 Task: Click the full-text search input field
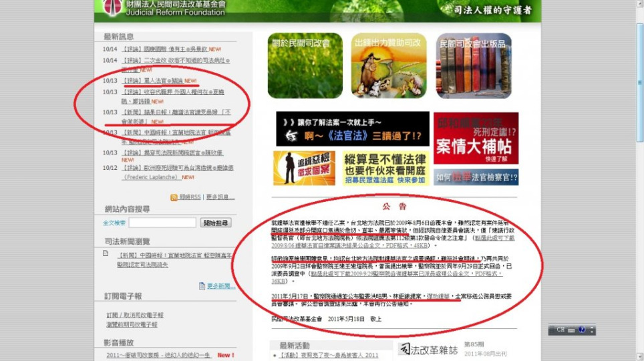coord(162,223)
